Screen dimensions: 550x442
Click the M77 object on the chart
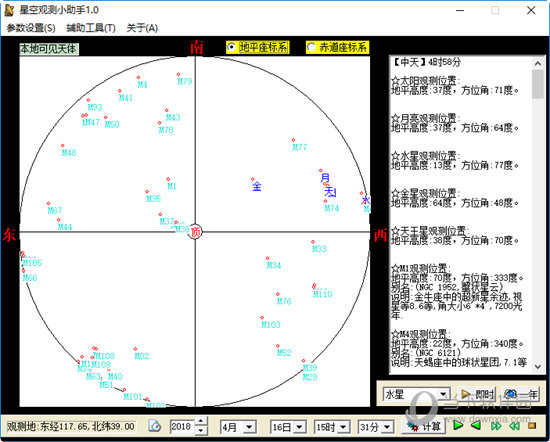tap(300, 147)
